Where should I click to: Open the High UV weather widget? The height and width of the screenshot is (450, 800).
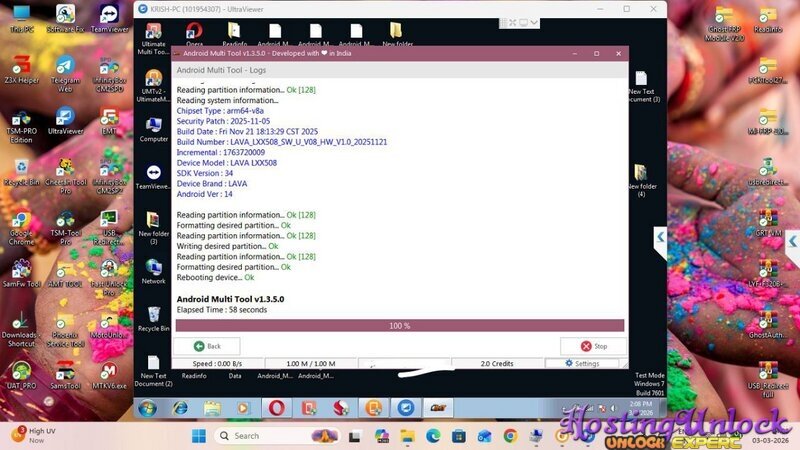[x=33, y=435]
